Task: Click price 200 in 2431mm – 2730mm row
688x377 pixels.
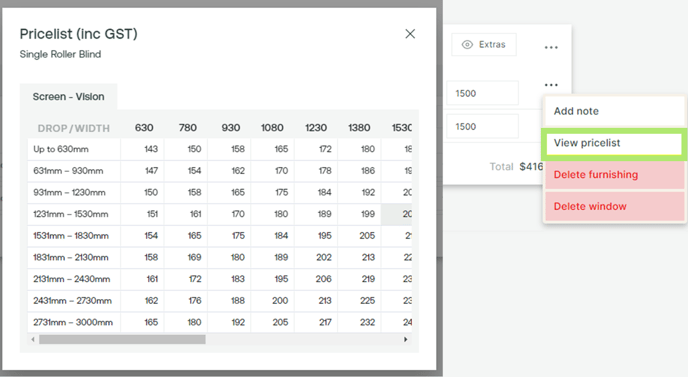Action: click(280, 301)
